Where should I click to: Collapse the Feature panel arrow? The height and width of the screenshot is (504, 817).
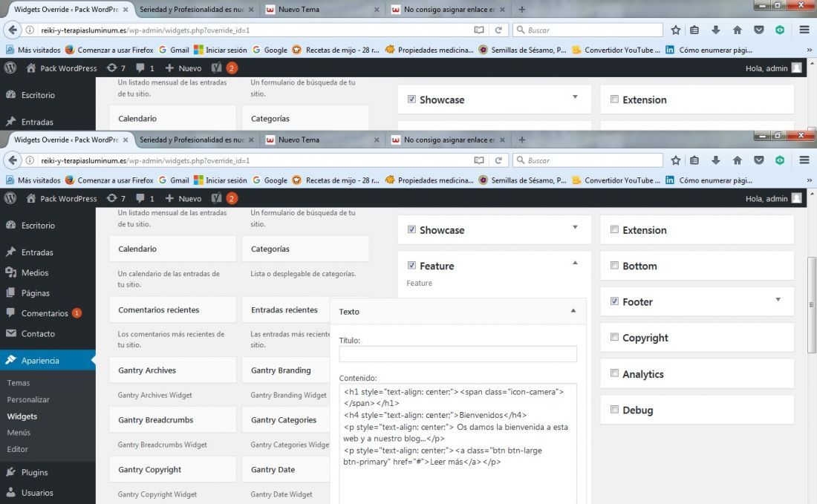(x=575, y=263)
